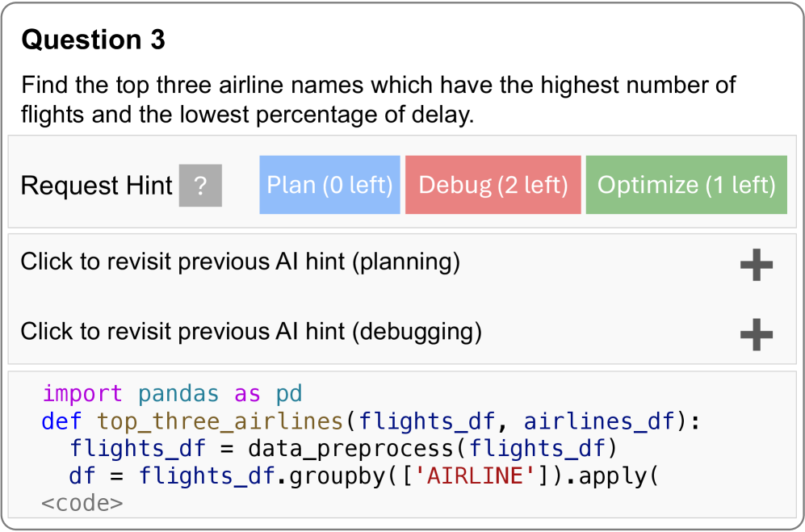Request a Plan hint
This screenshot has height=532, width=805.
click(x=329, y=185)
